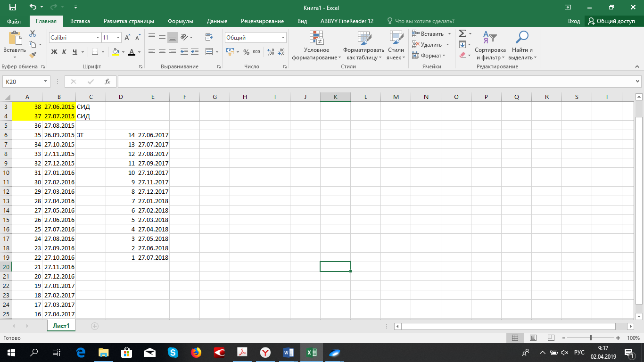The width and height of the screenshot is (644, 362).
Task: Switch to the Вставка tab
Action: tap(80, 21)
